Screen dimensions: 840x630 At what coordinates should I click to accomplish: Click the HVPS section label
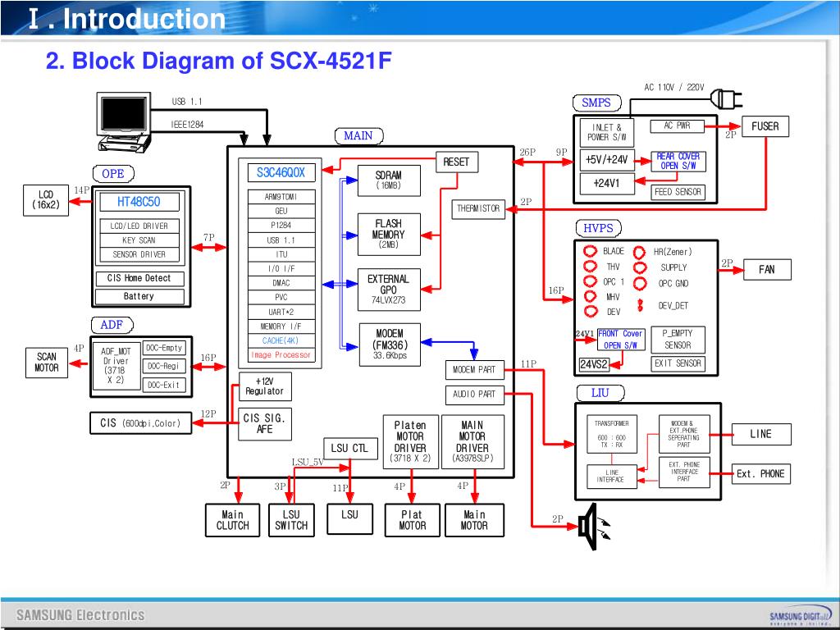tap(598, 228)
